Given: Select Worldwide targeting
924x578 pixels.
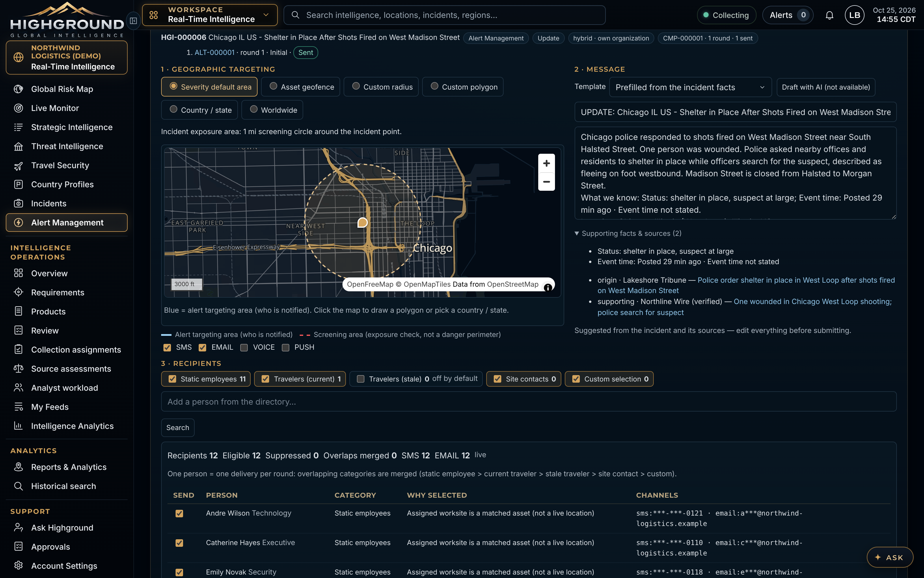Looking at the screenshot, I should pos(272,110).
